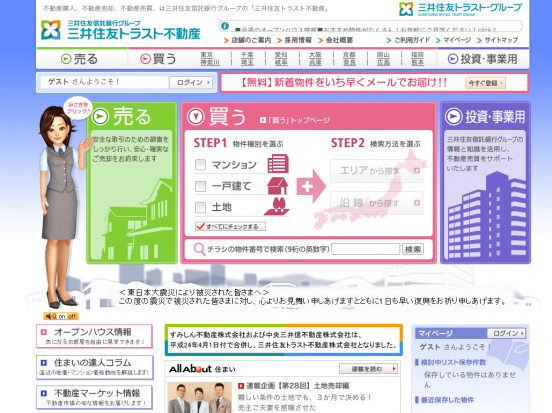This screenshot has height=413, width=552.
Task: Open the 売る tab in main navigation
Action: tap(82, 59)
